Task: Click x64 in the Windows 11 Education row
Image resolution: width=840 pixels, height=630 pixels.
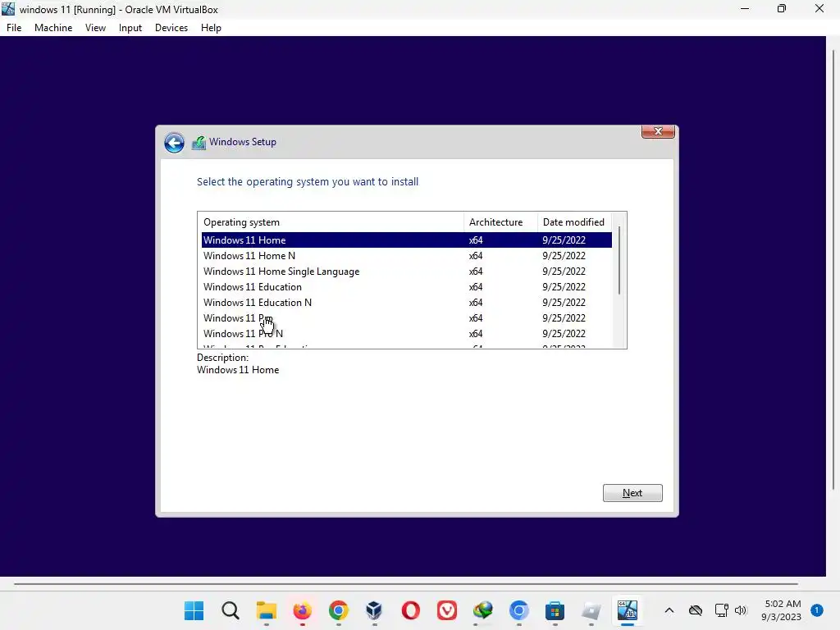Action: (476, 286)
